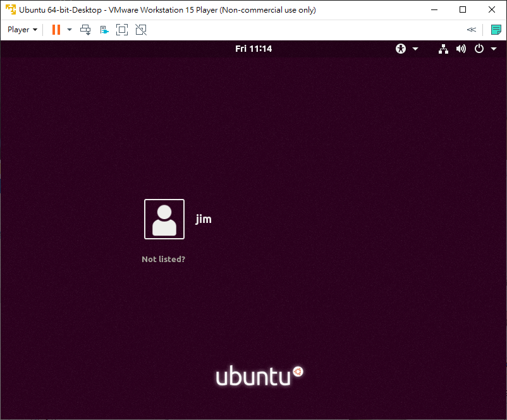Click the VMware title bar icon
This screenshot has width=507, height=420.
(x=10, y=9)
